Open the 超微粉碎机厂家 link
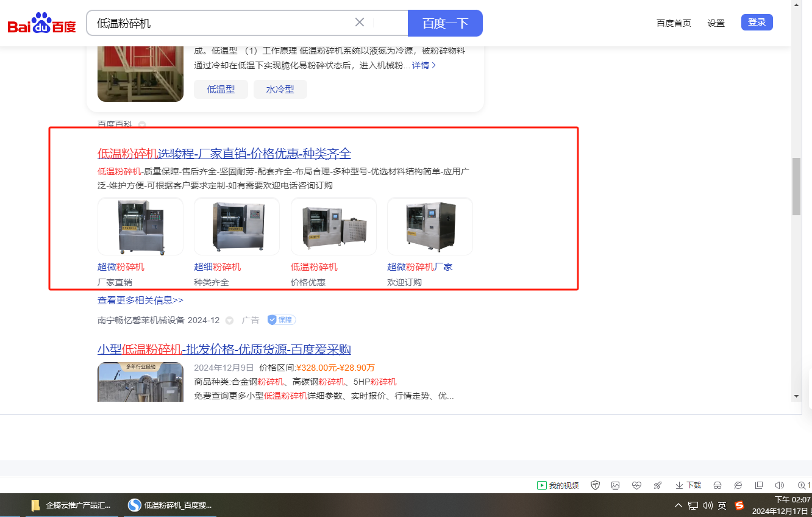This screenshot has height=517, width=812. (x=420, y=267)
